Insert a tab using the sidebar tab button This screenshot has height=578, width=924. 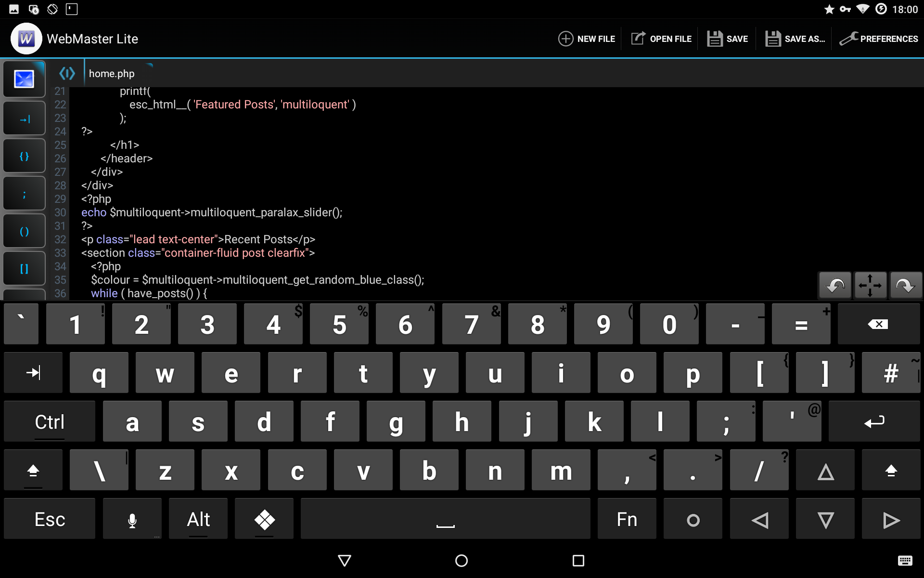[x=24, y=118]
